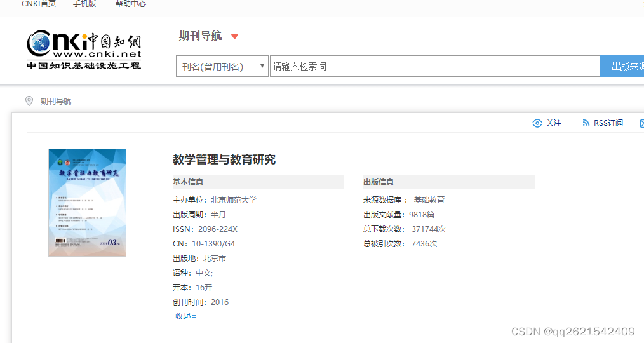Click 出版周期 半月 value

(x=218, y=215)
